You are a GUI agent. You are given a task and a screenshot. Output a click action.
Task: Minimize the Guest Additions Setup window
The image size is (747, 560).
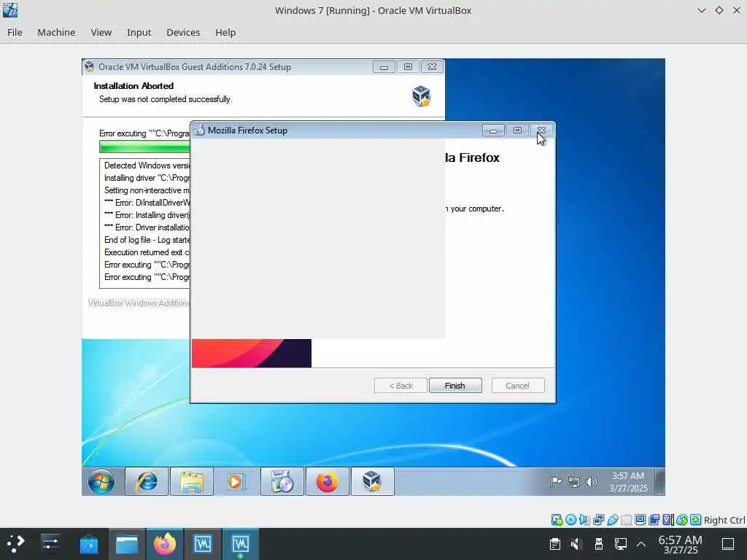(x=384, y=66)
